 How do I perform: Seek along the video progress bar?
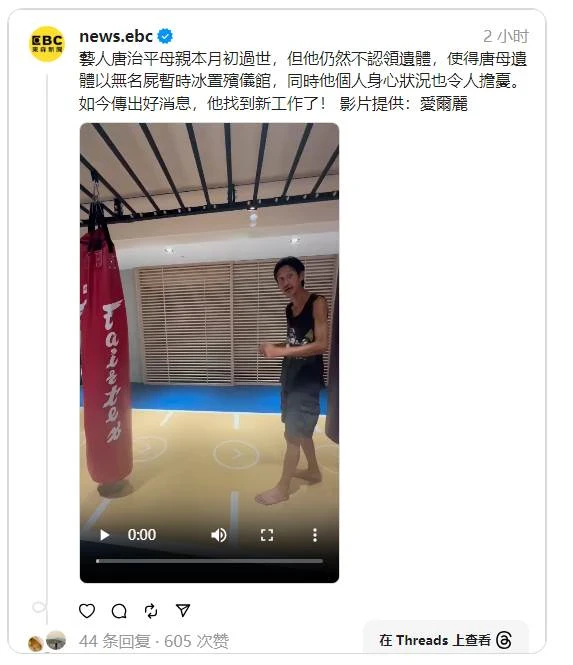tap(210, 561)
